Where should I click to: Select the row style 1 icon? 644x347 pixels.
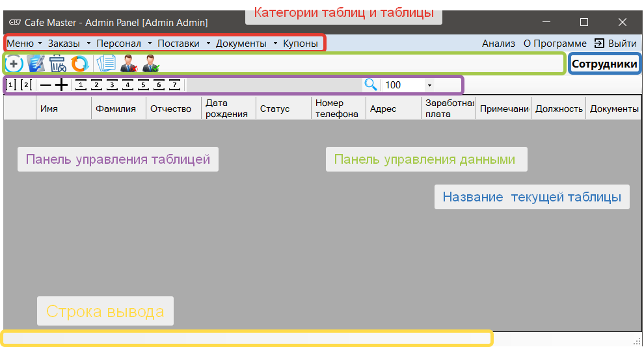(81, 85)
